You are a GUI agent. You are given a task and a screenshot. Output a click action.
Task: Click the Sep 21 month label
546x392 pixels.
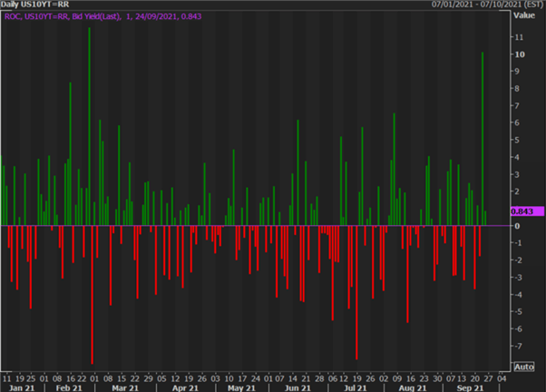coord(470,387)
